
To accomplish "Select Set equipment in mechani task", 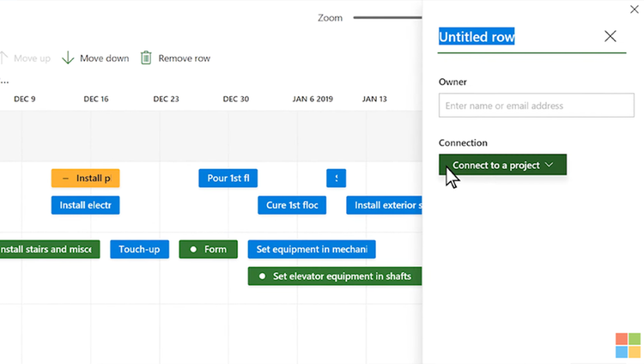I will click(x=312, y=249).
